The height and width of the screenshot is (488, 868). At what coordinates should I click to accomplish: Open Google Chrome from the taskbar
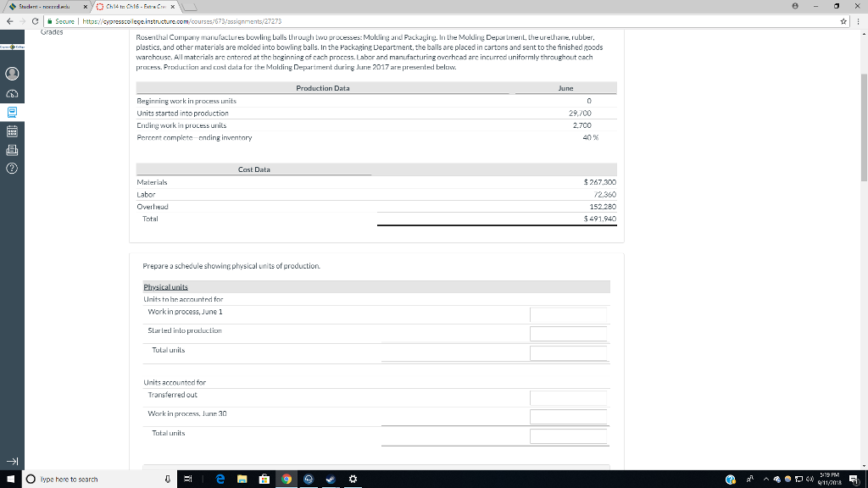pos(286,479)
